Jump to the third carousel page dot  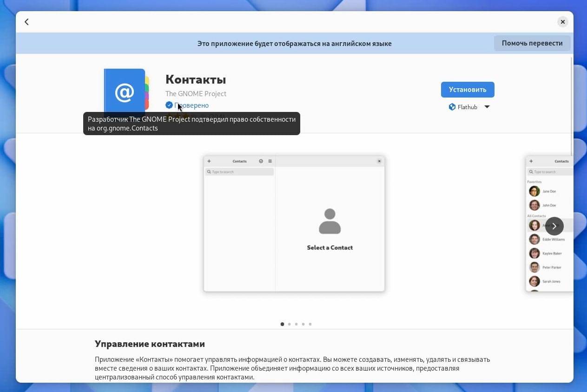[296, 324]
